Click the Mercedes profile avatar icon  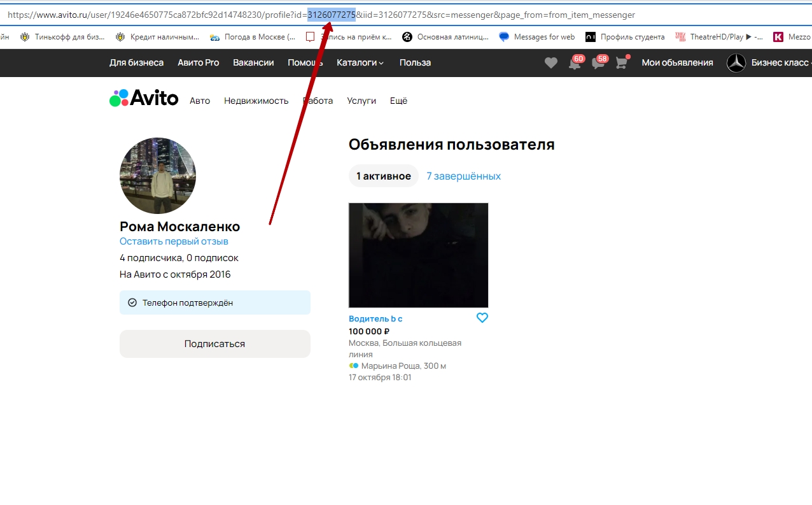pyautogui.click(x=736, y=62)
